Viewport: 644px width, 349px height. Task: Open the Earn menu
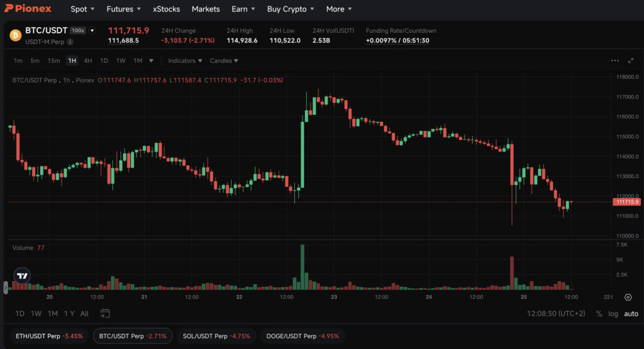point(243,9)
